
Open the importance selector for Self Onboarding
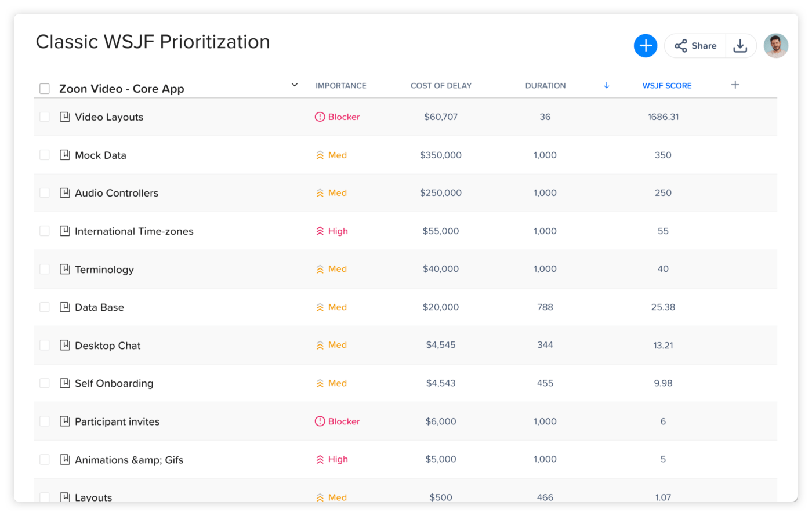[x=331, y=383]
